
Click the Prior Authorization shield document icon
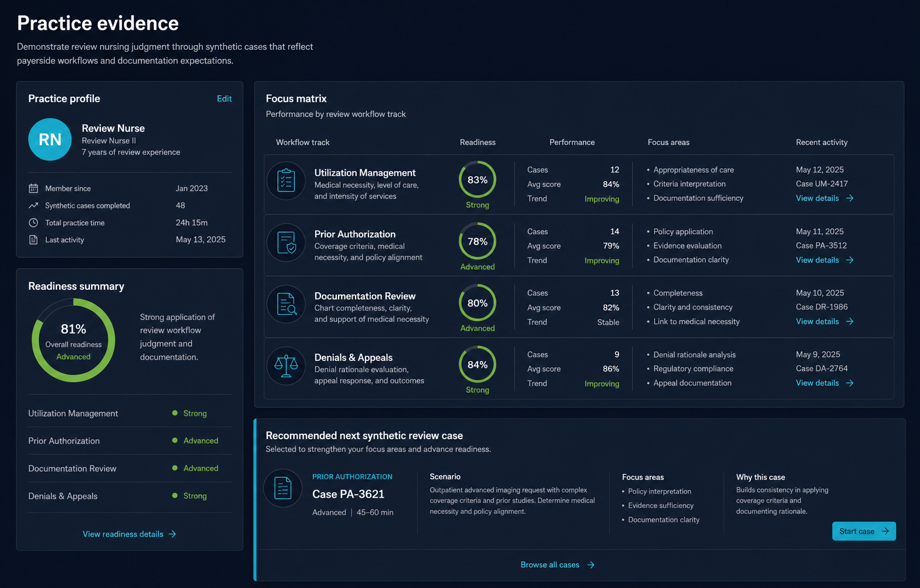(286, 242)
